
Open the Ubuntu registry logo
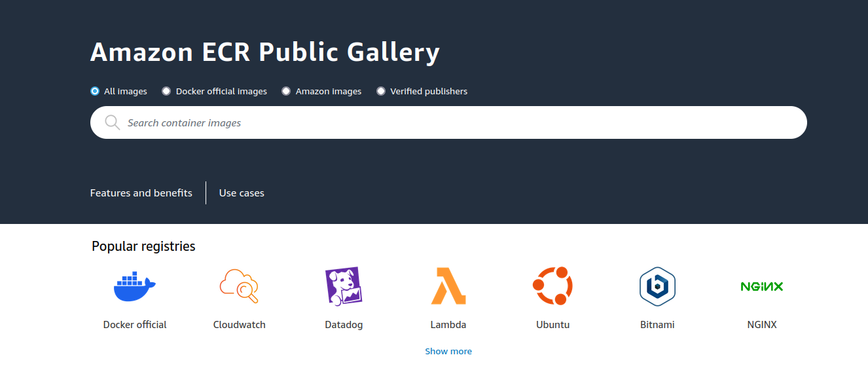click(552, 286)
